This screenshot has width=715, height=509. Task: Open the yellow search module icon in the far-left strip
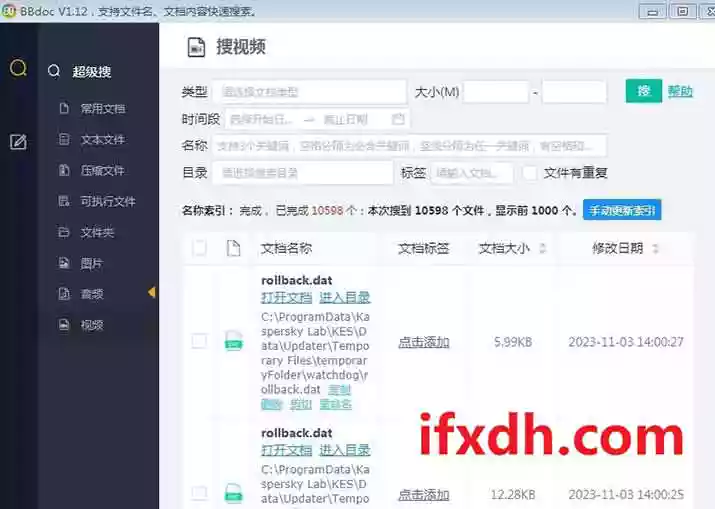pos(18,68)
